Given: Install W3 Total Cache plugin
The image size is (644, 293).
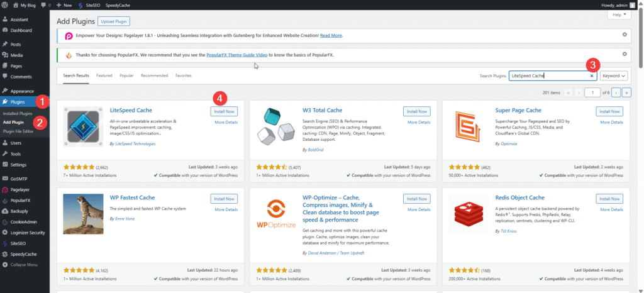Looking at the screenshot, I should pyautogui.click(x=417, y=111).
